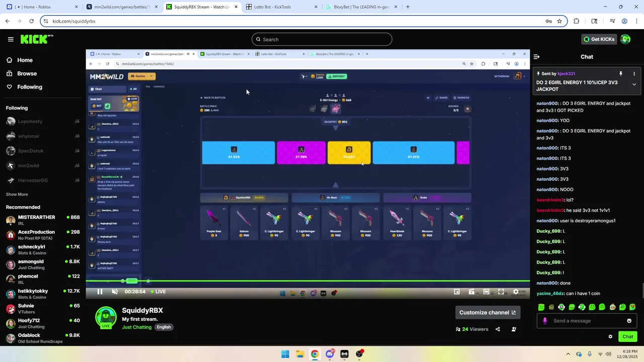Image resolution: width=644 pixels, height=362 pixels.
Task: Click the English language tag
Action: tap(164, 327)
